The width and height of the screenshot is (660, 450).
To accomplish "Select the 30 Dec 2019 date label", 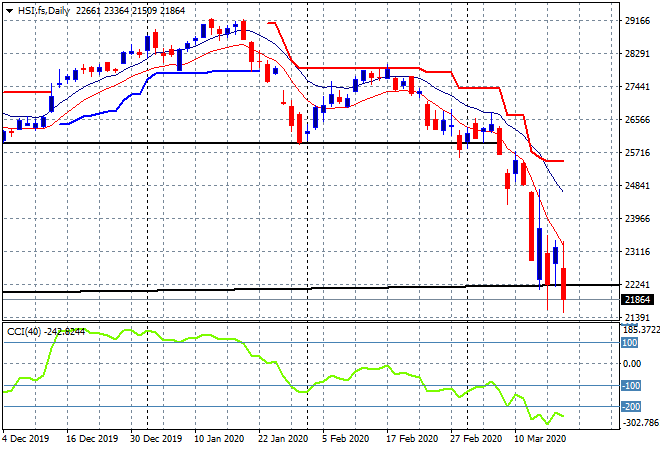I will point(156,439).
